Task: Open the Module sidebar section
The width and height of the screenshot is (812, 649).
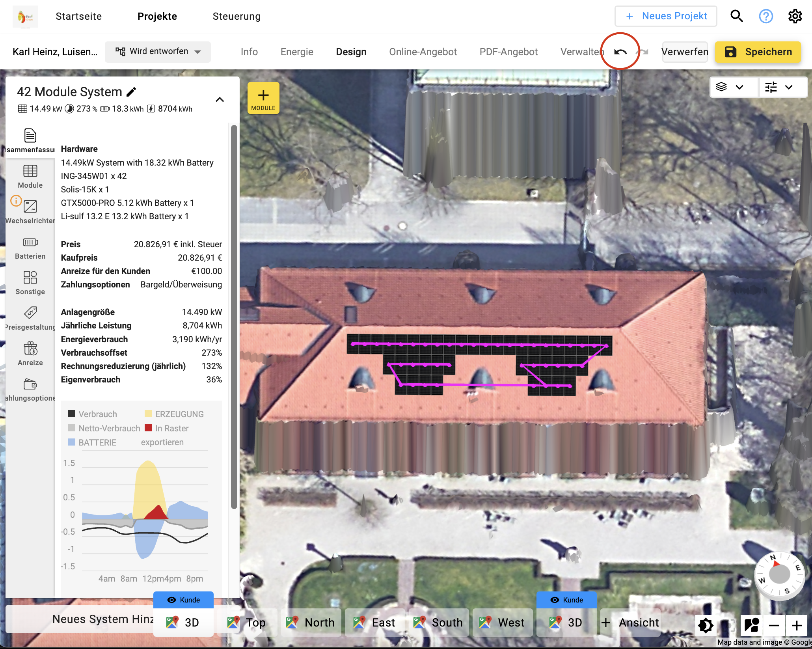Action: click(30, 177)
